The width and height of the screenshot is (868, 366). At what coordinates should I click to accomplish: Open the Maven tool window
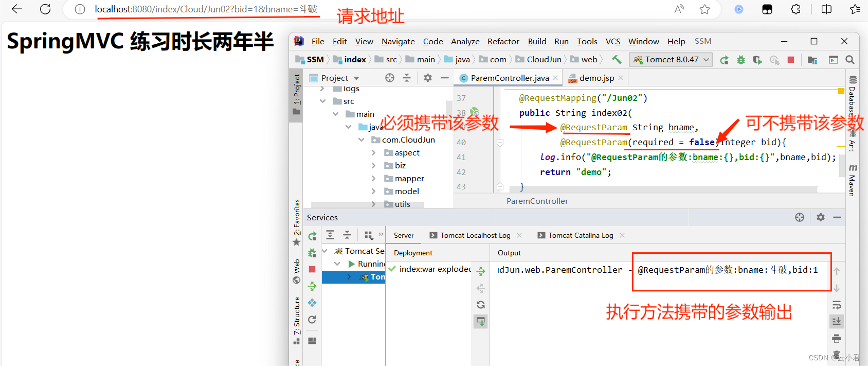(x=853, y=180)
